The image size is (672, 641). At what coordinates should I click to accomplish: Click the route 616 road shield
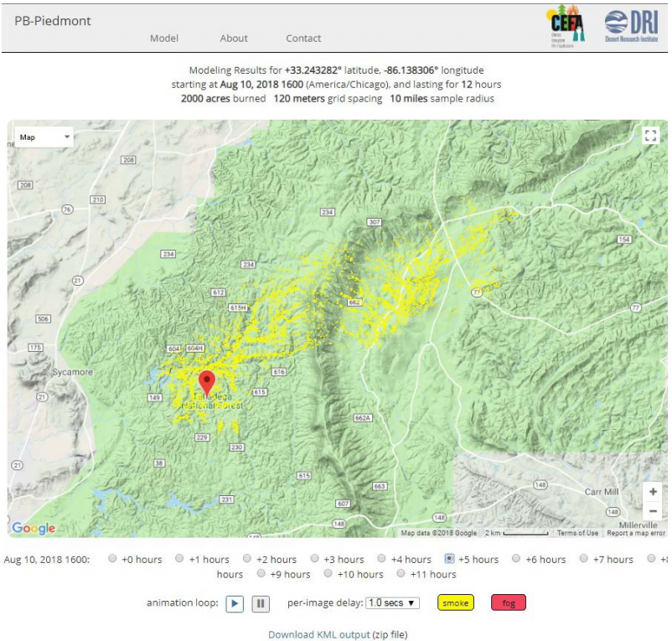tap(279, 372)
